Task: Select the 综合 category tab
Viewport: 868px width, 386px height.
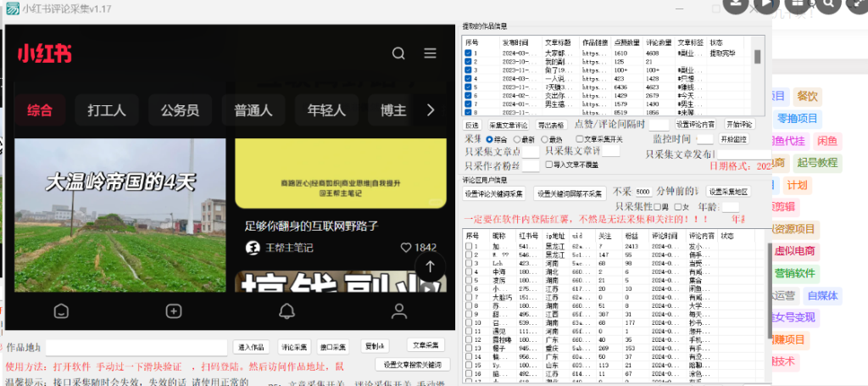Action: point(40,110)
